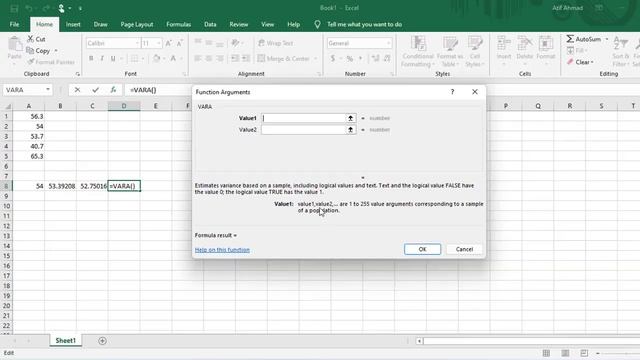Open the File tab
Screen dimensions: 640x360
click(14, 24)
